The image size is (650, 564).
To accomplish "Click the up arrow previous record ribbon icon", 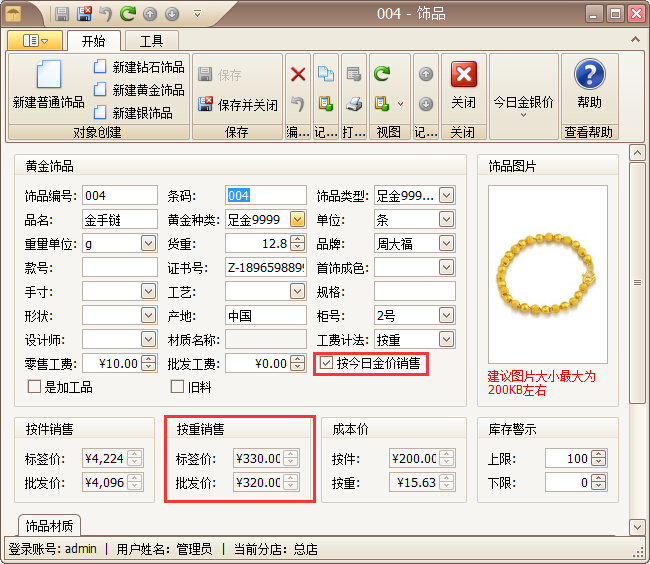I will [x=426, y=75].
